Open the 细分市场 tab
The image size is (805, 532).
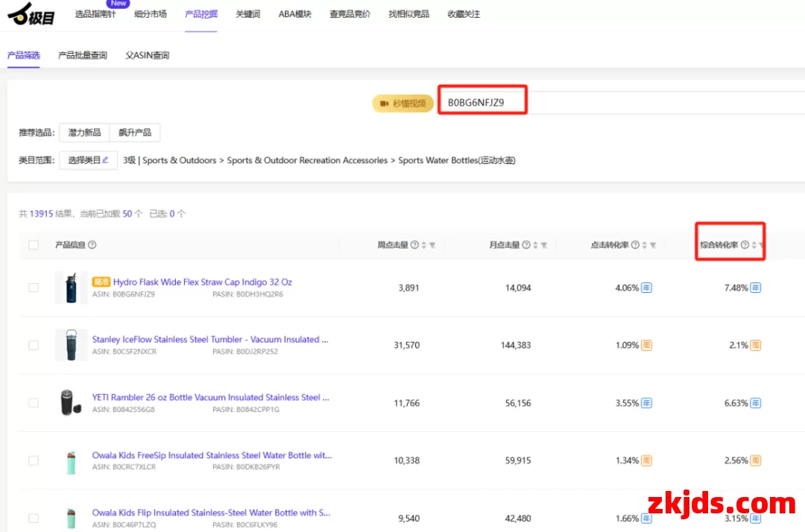click(x=151, y=14)
